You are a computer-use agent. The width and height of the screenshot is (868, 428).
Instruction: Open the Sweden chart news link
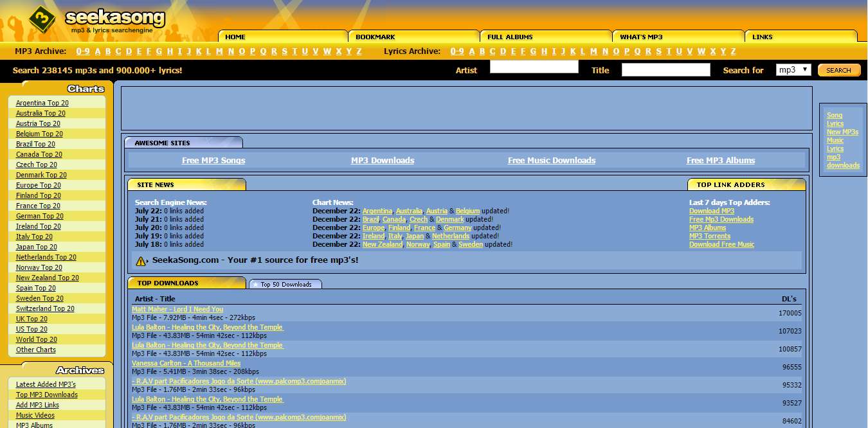[x=471, y=244]
